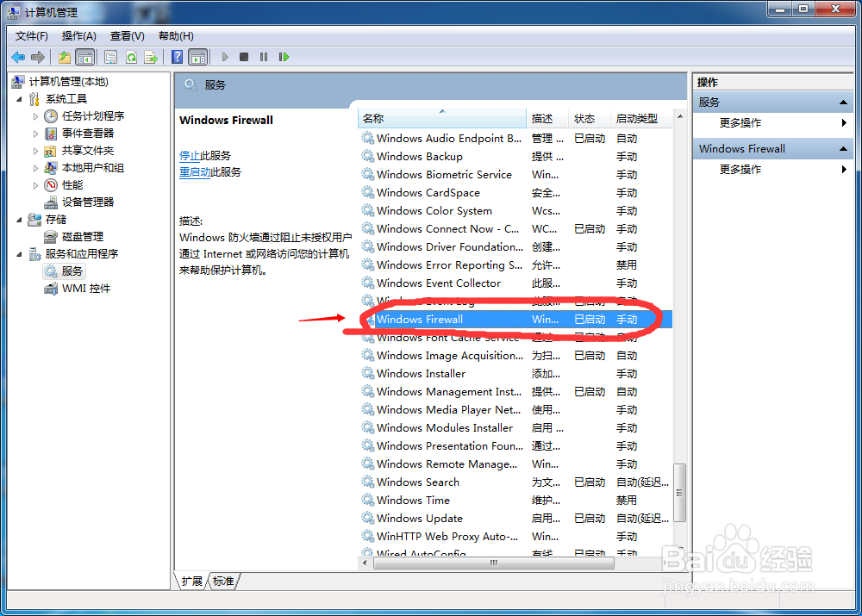
Task: Click the services list scroll-up arrow
Action: point(680,117)
